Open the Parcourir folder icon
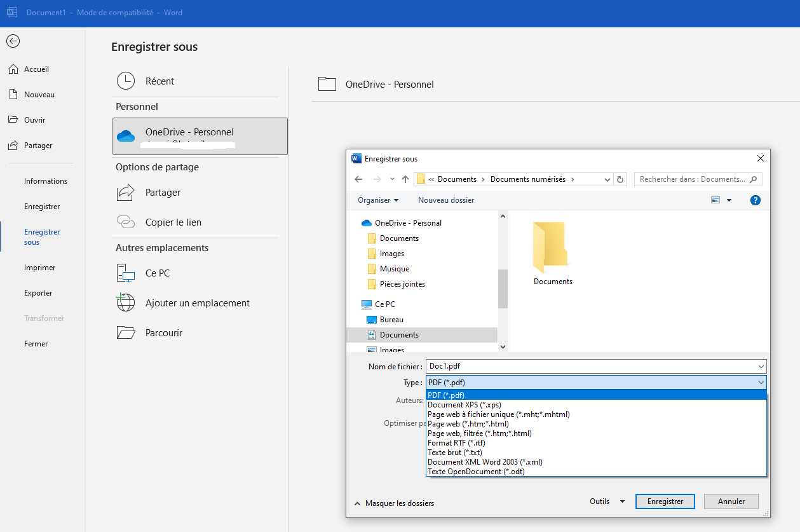 tap(126, 332)
